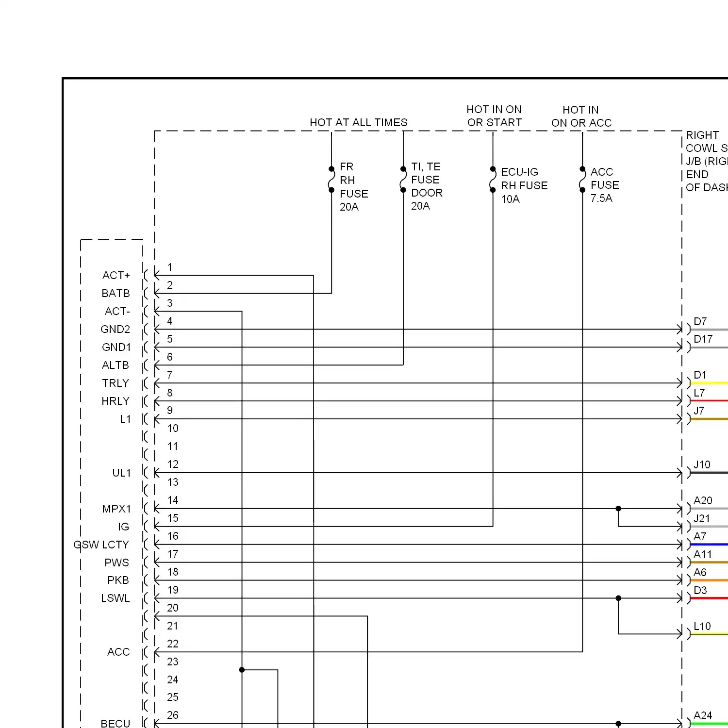Select the HRLY terminal label
This screenshot has height=728, width=728.
[116, 401]
